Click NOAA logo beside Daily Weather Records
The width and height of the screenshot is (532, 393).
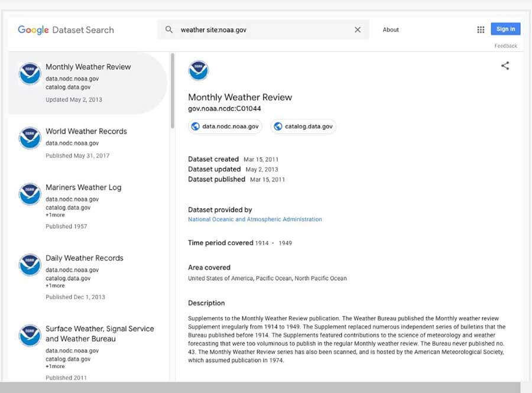point(30,265)
